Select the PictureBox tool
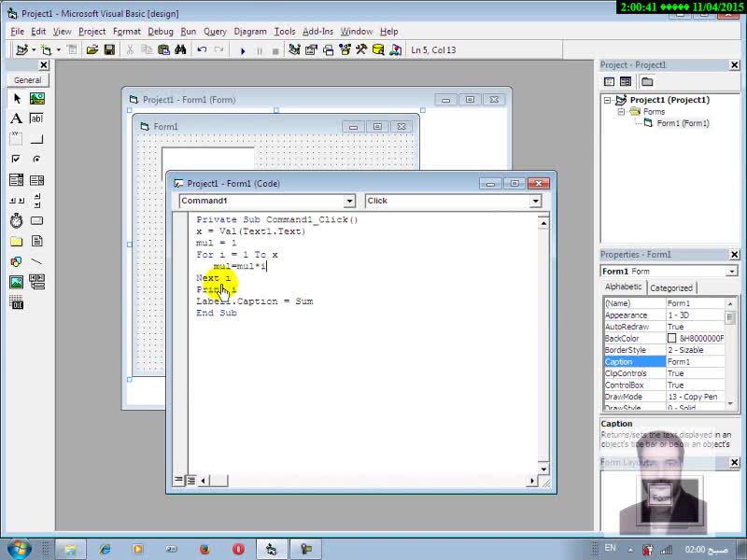Screen dimensions: 747x560 click(x=36, y=99)
